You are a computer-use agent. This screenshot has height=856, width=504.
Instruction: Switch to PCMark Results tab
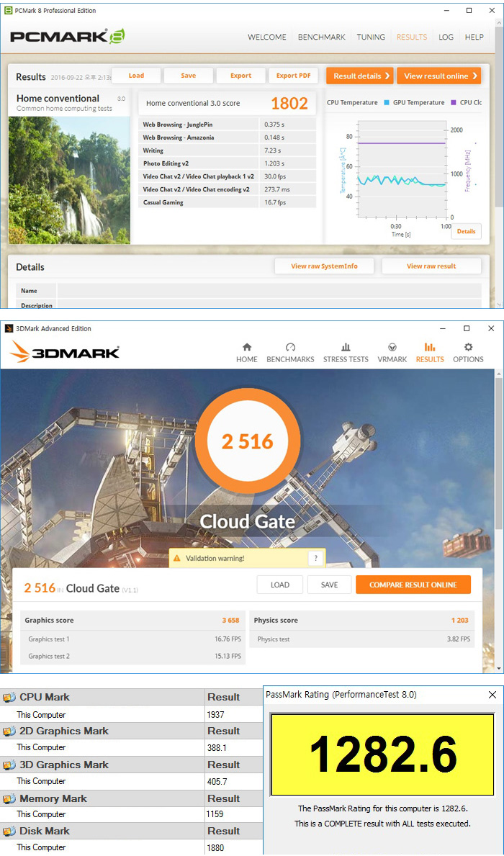[x=412, y=37]
